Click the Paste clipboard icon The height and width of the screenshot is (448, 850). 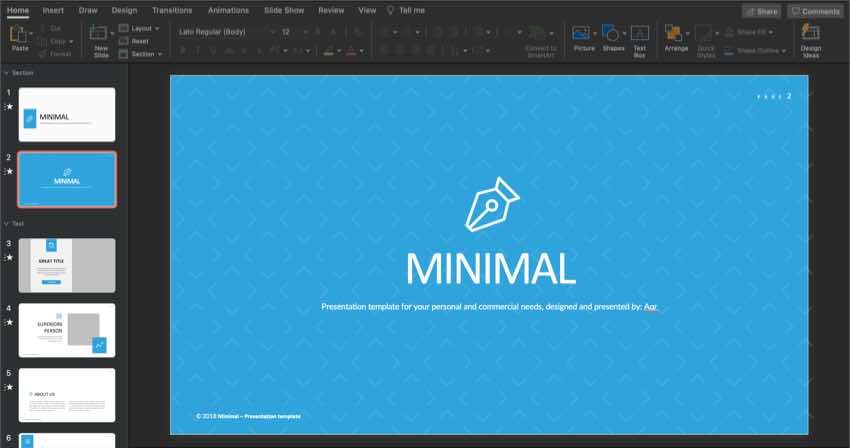19,36
